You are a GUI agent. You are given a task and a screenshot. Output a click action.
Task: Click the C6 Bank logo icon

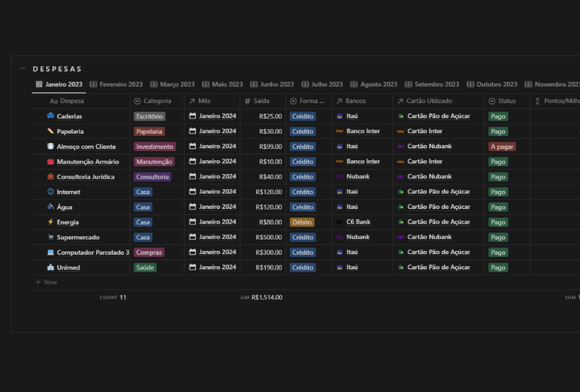pyautogui.click(x=339, y=222)
